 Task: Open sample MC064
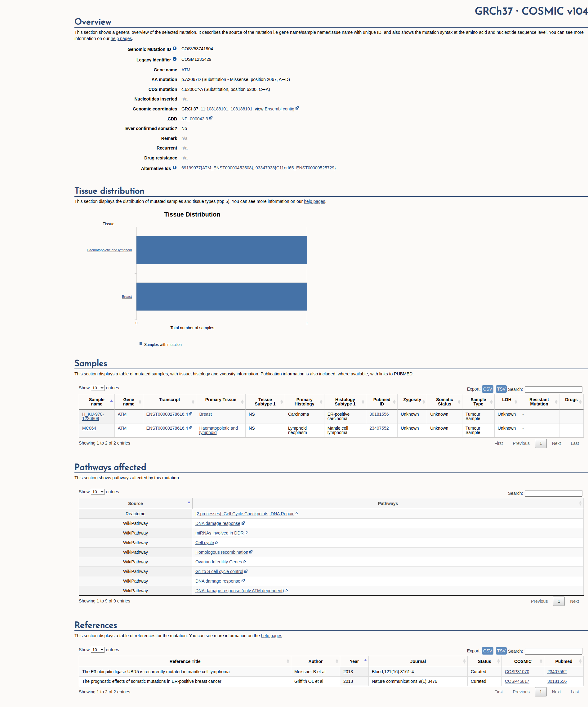click(89, 428)
